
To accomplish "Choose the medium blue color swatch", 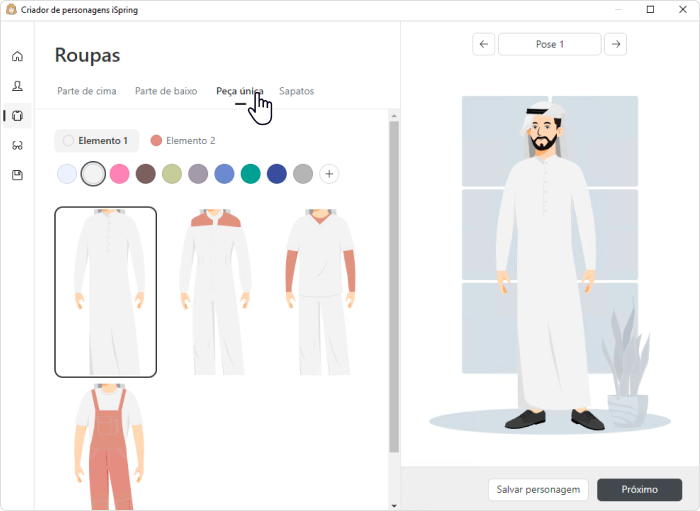I will coord(224,174).
